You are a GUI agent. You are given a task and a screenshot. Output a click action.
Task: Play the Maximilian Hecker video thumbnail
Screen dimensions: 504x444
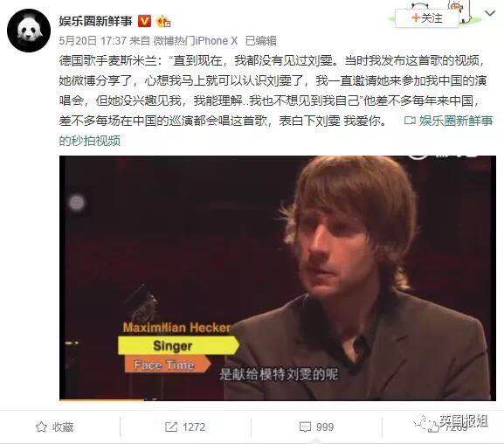[x=278, y=278]
